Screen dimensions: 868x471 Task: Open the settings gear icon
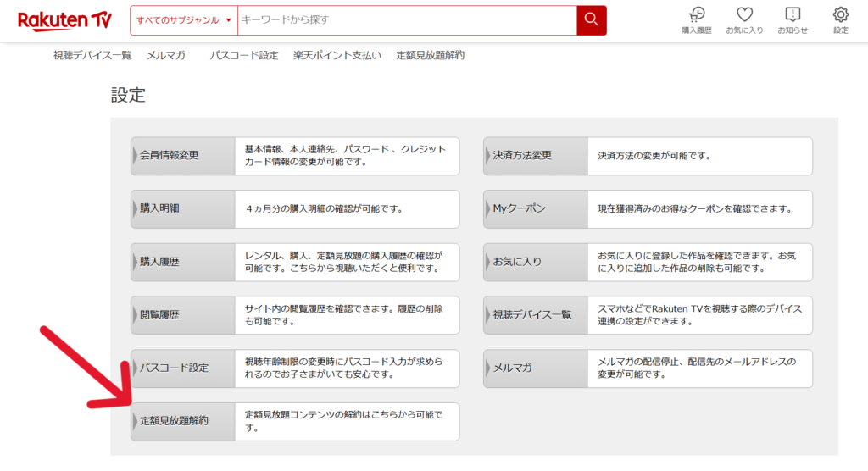840,20
